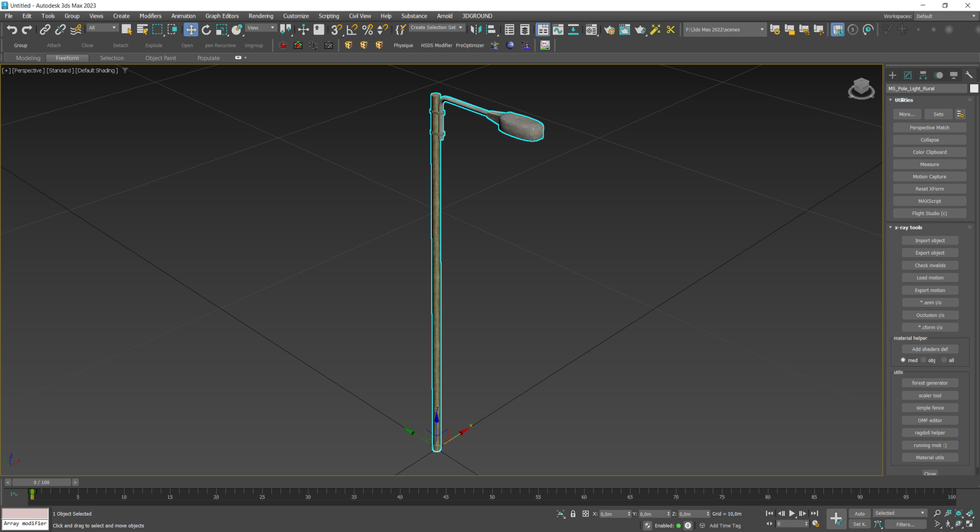Click the Reset XForm utility button
The width and height of the screenshot is (980, 532).
[929, 189]
